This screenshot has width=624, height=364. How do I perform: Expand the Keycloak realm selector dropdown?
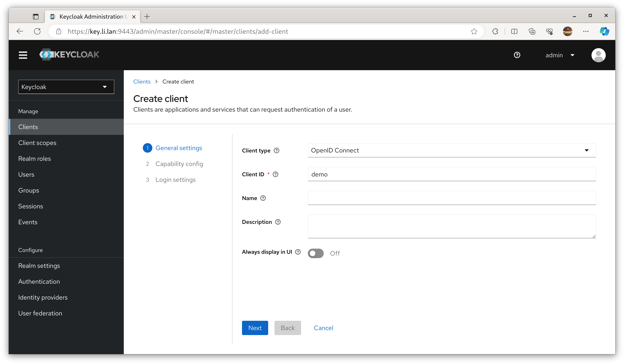pos(66,87)
